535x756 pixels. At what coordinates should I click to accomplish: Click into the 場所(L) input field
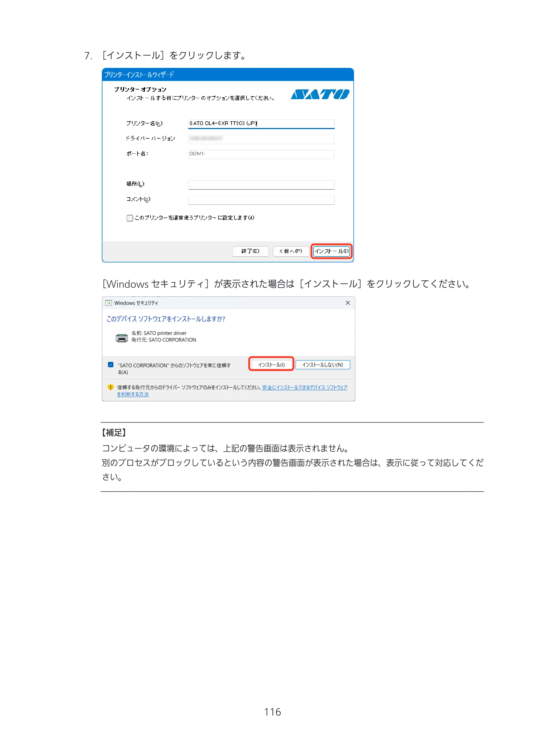point(261,185)
